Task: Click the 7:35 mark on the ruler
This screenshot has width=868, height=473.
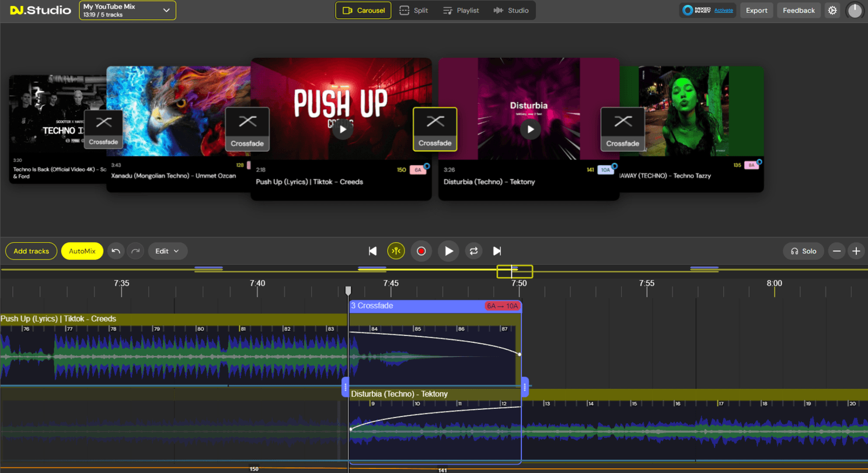Action: 121,283
